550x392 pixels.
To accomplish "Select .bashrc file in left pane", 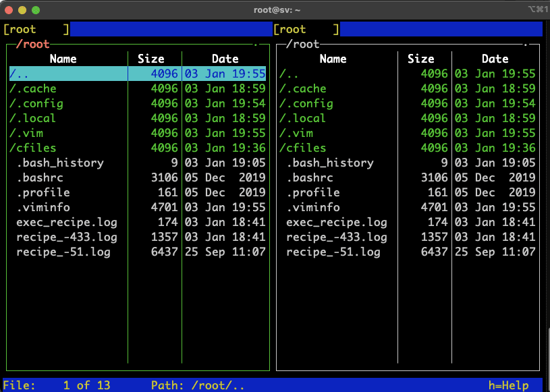I will [x=138, y=177].
